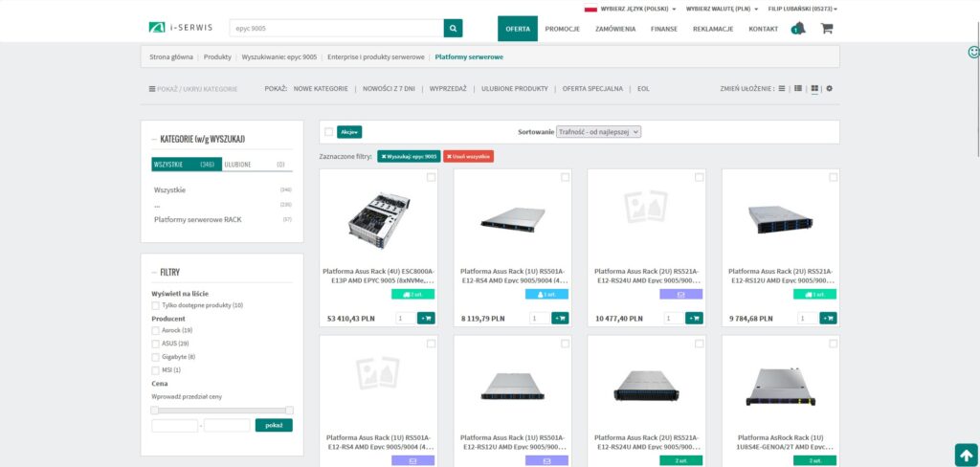The width and height of the screenshot is (980, 467).
Task: Show WYPRZEDAŻ products
Action: [448, 89]
